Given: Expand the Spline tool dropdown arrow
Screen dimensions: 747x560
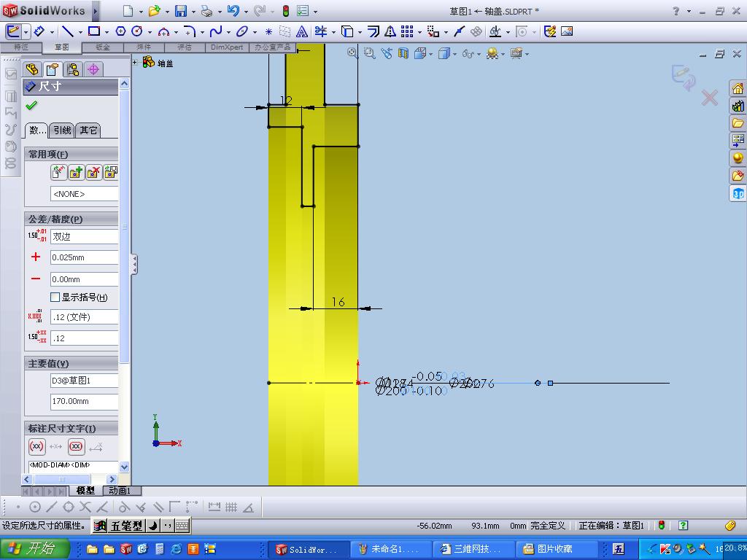Looking at the screenshot, I should pos(228,32).
